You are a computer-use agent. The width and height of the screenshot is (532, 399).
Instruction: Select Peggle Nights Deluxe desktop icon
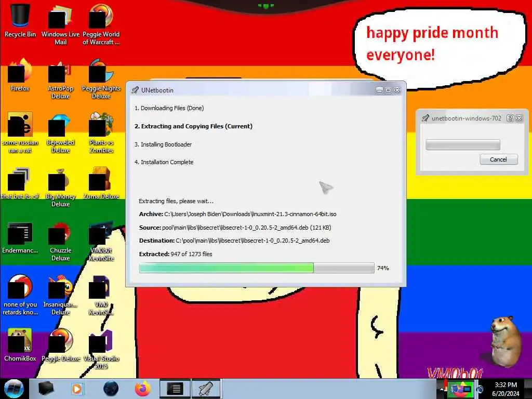click(101, 78)
